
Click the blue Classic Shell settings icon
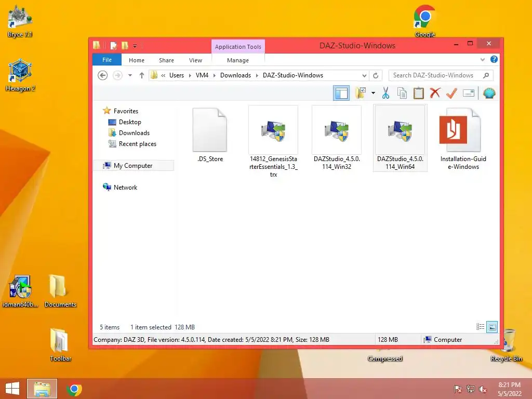tap(489, 93)
